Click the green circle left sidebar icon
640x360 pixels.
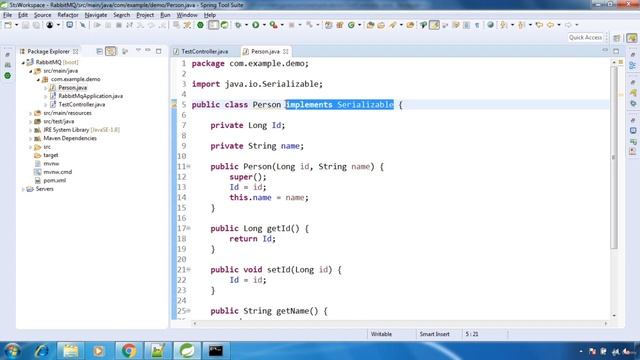(8, 76)
